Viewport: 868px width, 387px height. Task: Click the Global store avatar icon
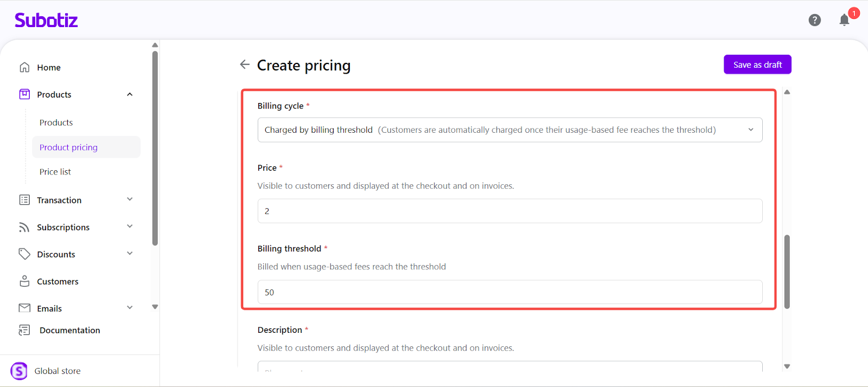(x=19, y=371)
